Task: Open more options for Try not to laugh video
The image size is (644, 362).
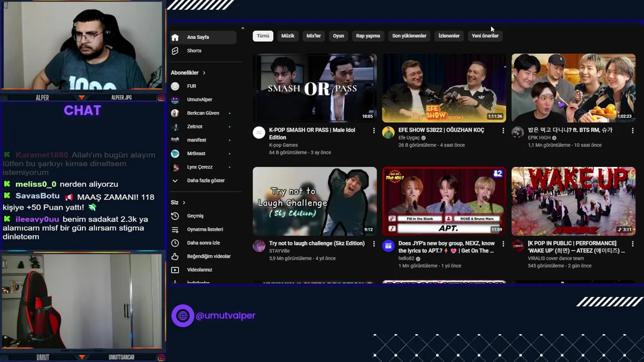Action: coord(374,244)
